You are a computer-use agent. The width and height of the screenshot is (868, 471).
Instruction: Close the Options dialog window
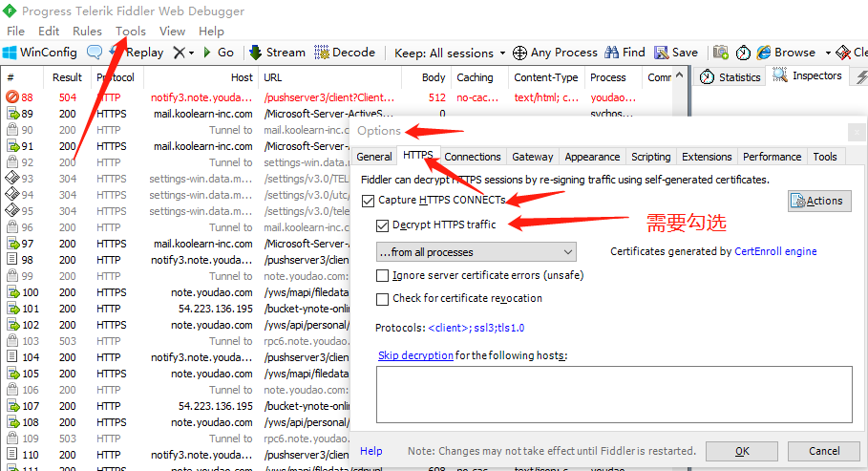coord(856,132)
